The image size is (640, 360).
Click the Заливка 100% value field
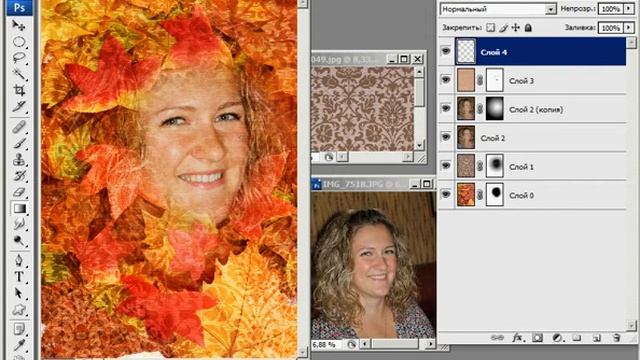pos(611,28)
